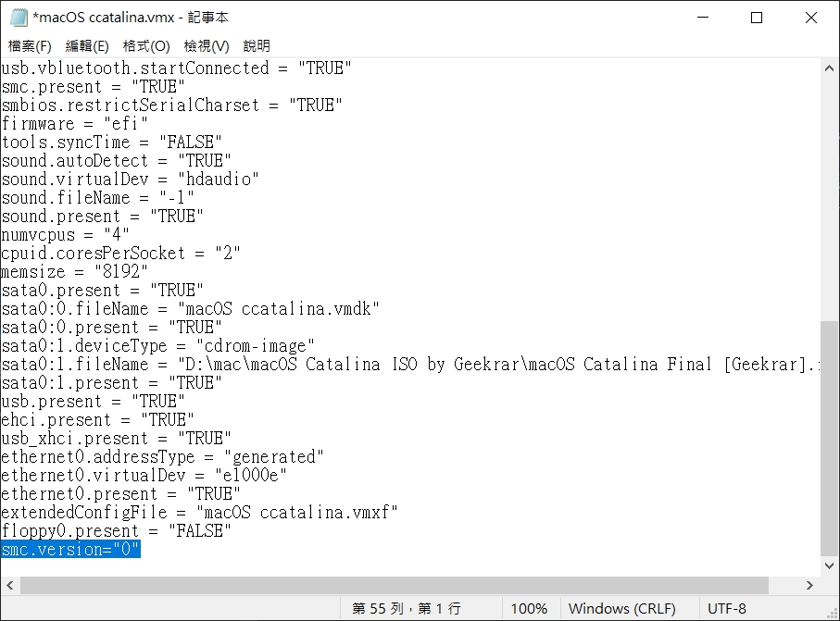This screenshot has width=840, height=621.
Task: Click the numvcpus = "4" line
Action: [65, 235]
